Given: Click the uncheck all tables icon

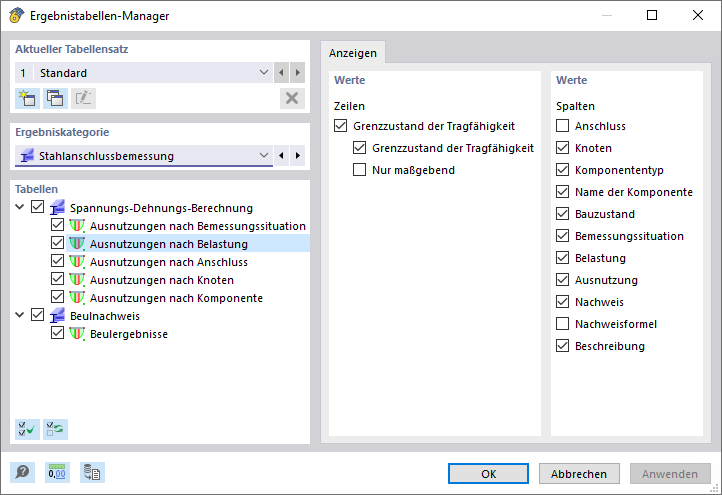Looking at the screenshot, I should pyautogui.click(x=55, y=429).
